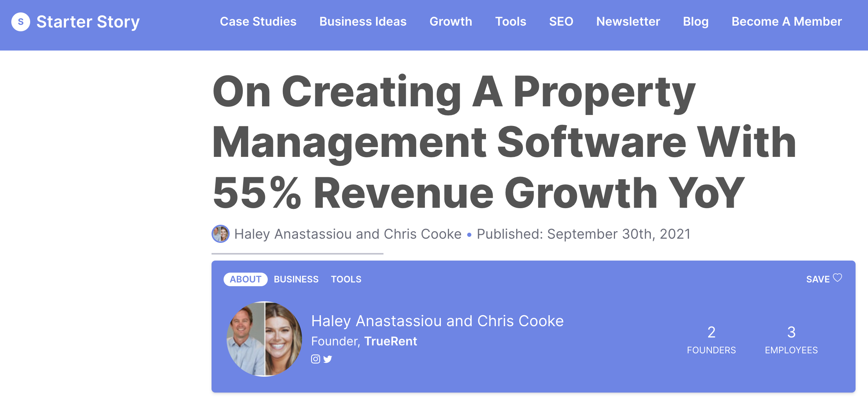Click Become A Member link
This screenshot has height=408, width=868.
787,21
